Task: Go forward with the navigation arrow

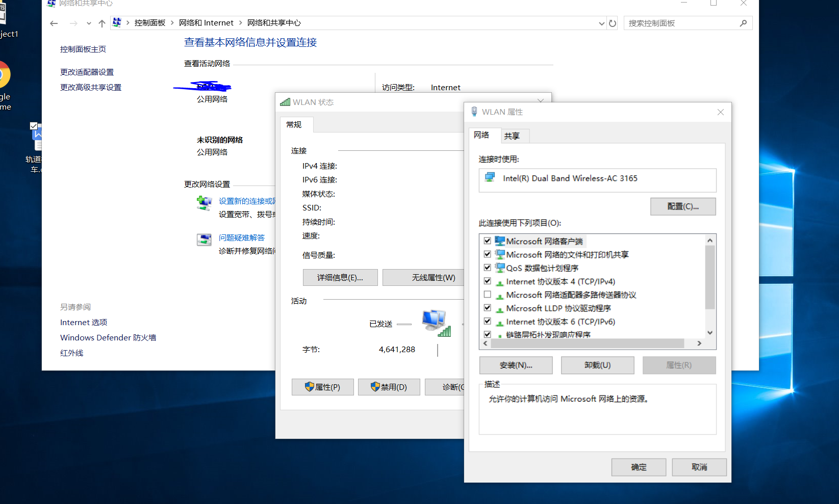Action: tap(73, 23)
